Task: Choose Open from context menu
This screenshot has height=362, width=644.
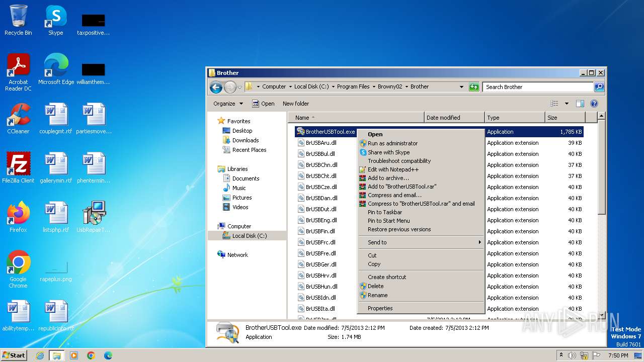Action: 421,134
